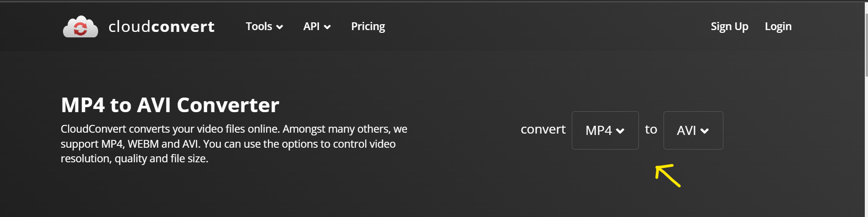Expand the AVI target format dropdown
868x217 pixels.
tap(693, 130)
